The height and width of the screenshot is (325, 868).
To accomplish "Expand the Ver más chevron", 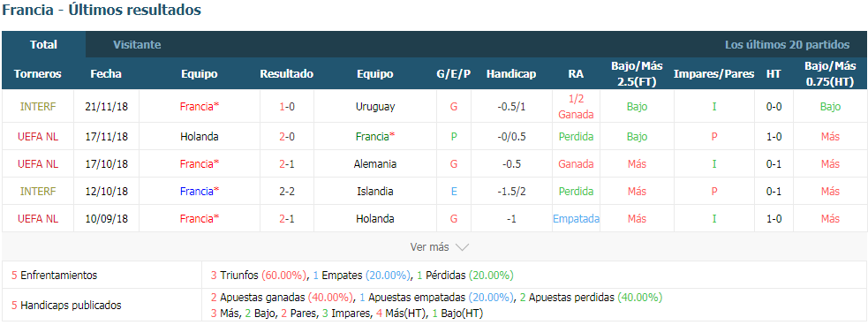I will click(x=462, y=247).
